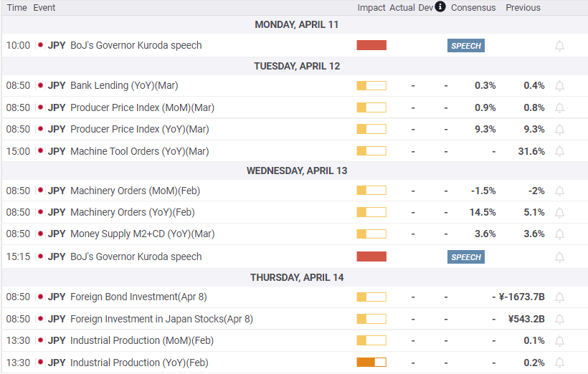
Task: Click the orange impact bar for Industrial Production (YoY)
Action: (371, 363)
